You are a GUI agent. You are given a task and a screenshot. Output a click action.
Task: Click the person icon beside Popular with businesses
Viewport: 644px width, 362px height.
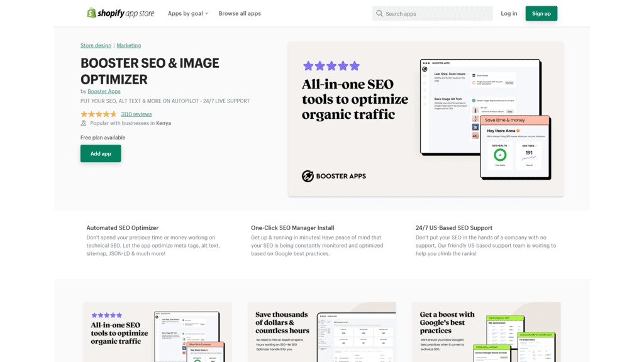click(84, 123)
